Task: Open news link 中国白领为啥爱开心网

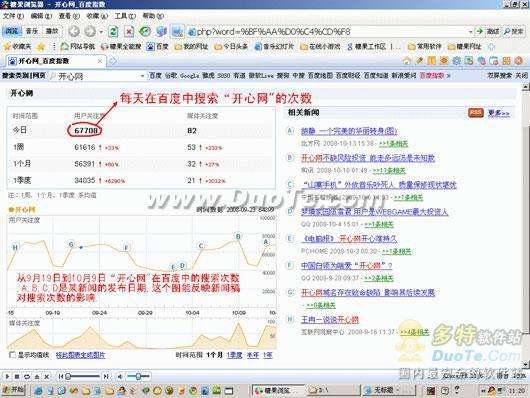Action: point(346,265)
